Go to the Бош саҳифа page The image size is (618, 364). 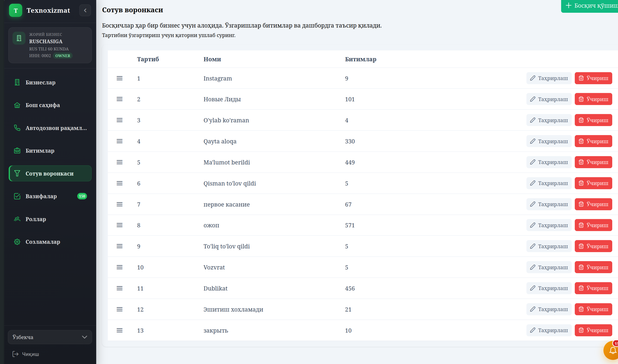pyautogui.click(x=50, y=105)
